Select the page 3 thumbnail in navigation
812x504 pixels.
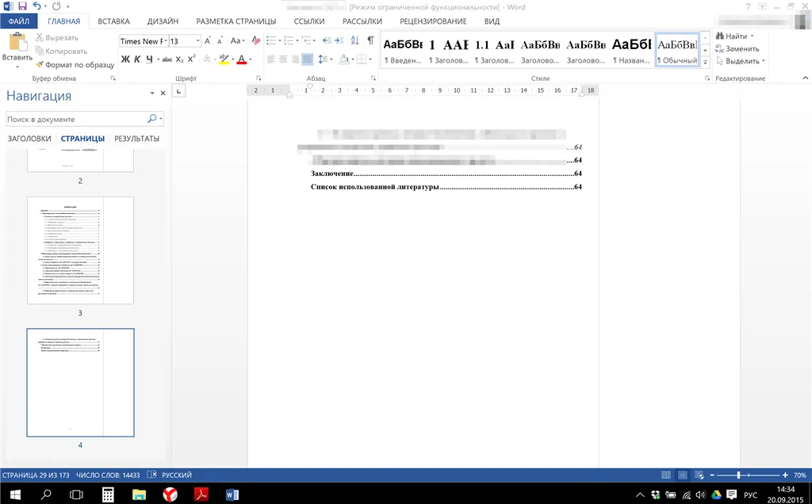click(x=80, y=250)
